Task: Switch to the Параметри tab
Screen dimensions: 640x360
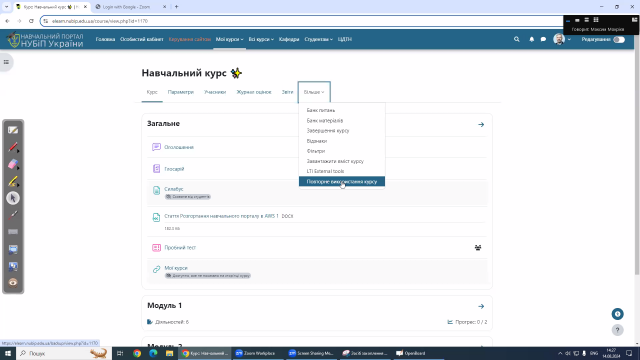Action: click(x=180, y=92)
